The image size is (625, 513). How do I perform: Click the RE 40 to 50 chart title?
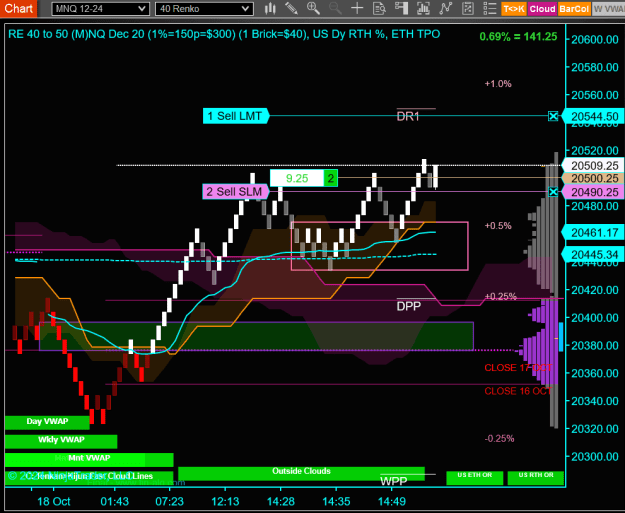(224, 34)
